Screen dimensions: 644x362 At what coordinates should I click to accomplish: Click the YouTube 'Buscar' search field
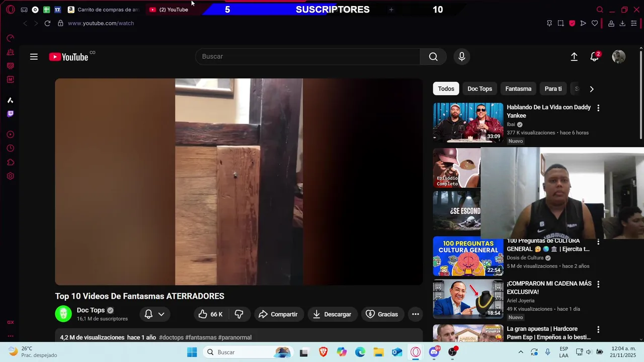(307, 56)
